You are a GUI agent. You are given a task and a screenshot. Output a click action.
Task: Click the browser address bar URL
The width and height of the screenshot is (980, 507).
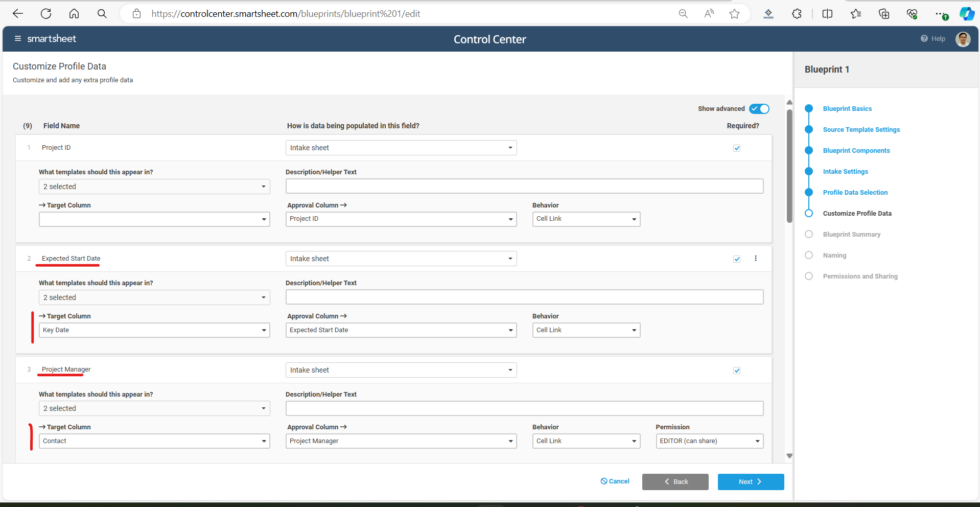(x=286, y=14)
